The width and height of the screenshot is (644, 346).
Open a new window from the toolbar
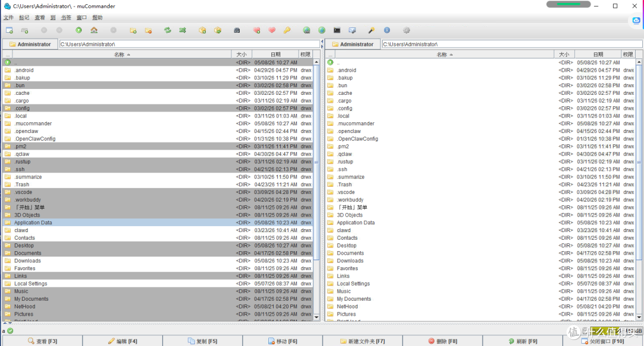10,30
